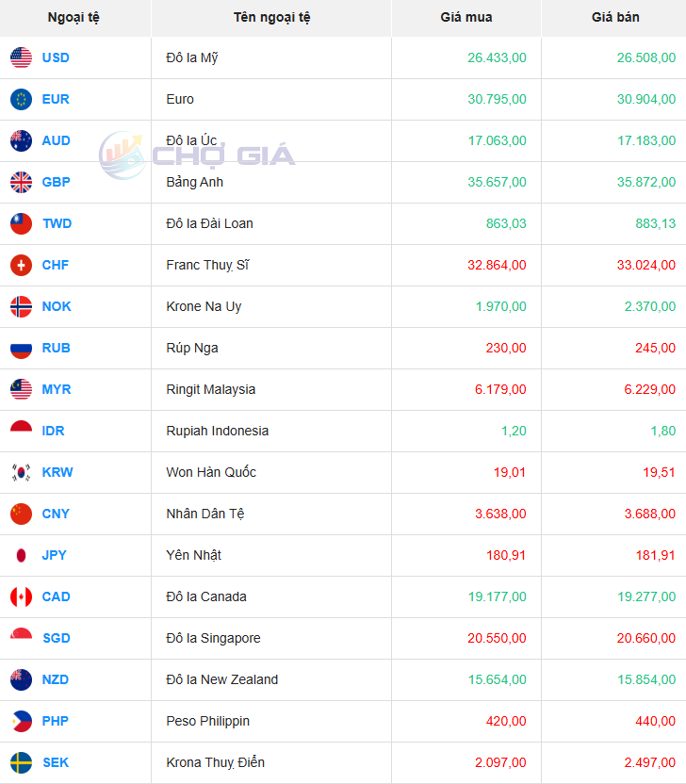Click the United States flag icon
686x784 pixels.
[21, 57]
